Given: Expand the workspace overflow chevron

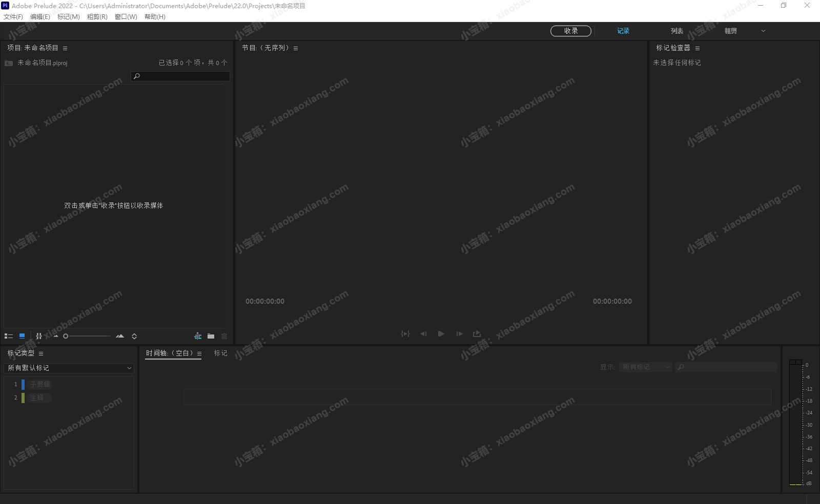Looking at the screenshot, I should coord(763,31).
